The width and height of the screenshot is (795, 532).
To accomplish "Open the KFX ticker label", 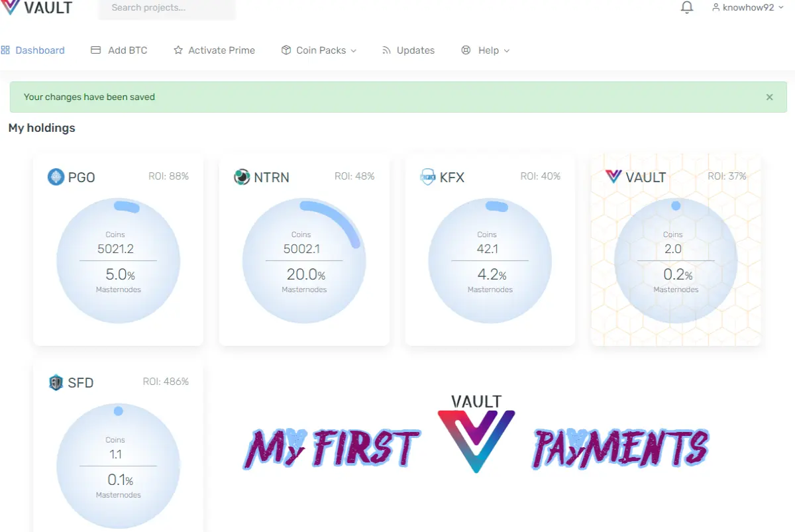I will 452,178.
